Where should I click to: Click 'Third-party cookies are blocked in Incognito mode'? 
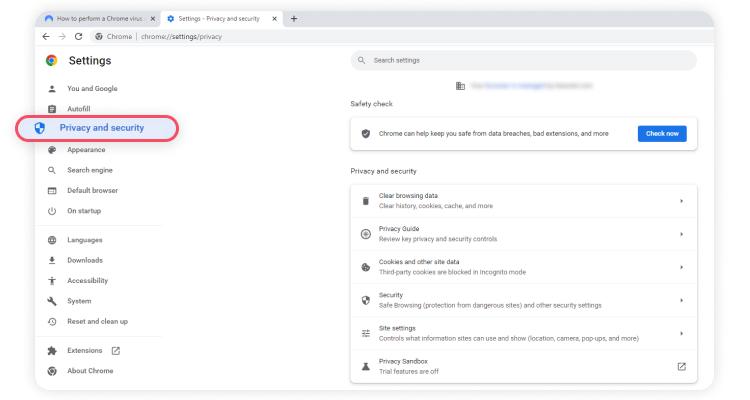[x=452, y=272]
